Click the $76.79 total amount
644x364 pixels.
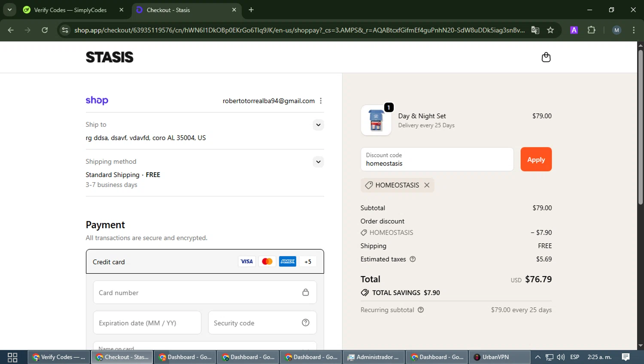tap(538, 279)
